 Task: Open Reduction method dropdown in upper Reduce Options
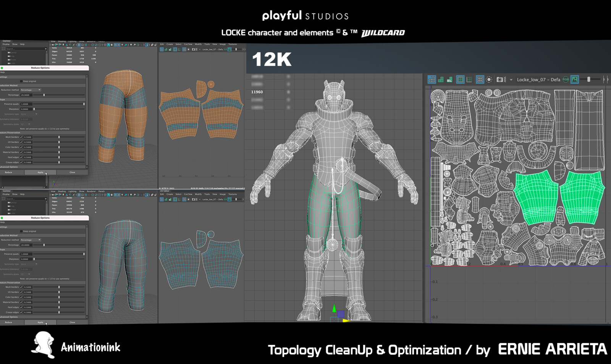(x=31, y=90)
